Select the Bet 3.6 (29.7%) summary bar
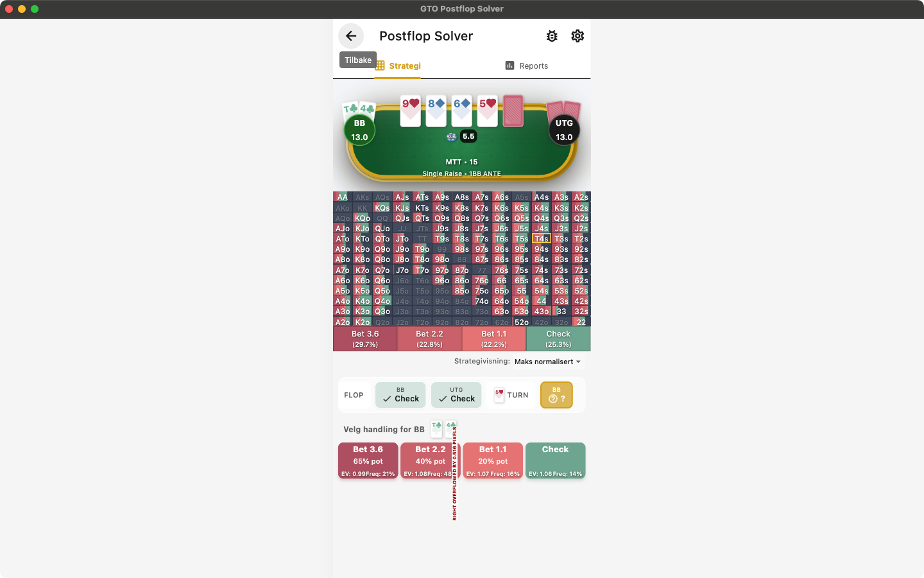Screen dimensions: 924x578 (365, 339)
